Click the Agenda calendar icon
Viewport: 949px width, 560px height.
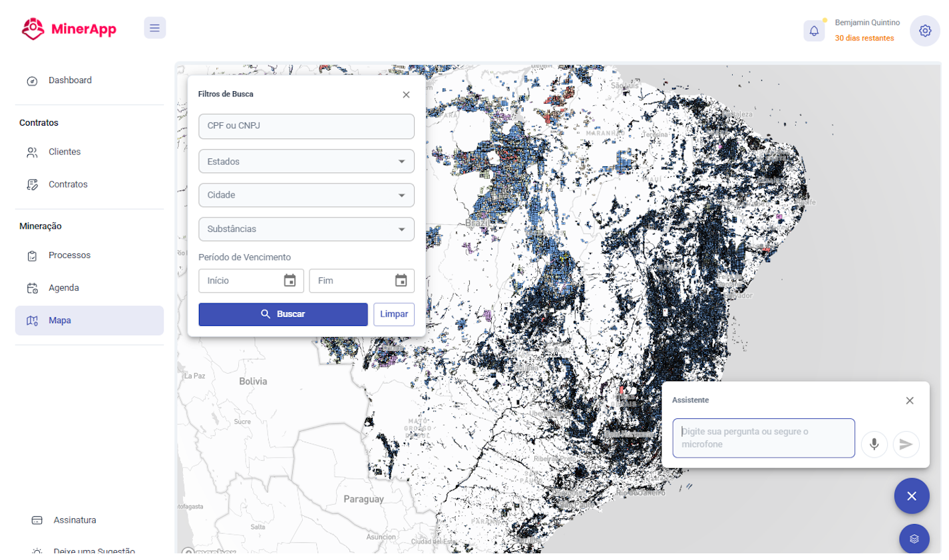32,288
